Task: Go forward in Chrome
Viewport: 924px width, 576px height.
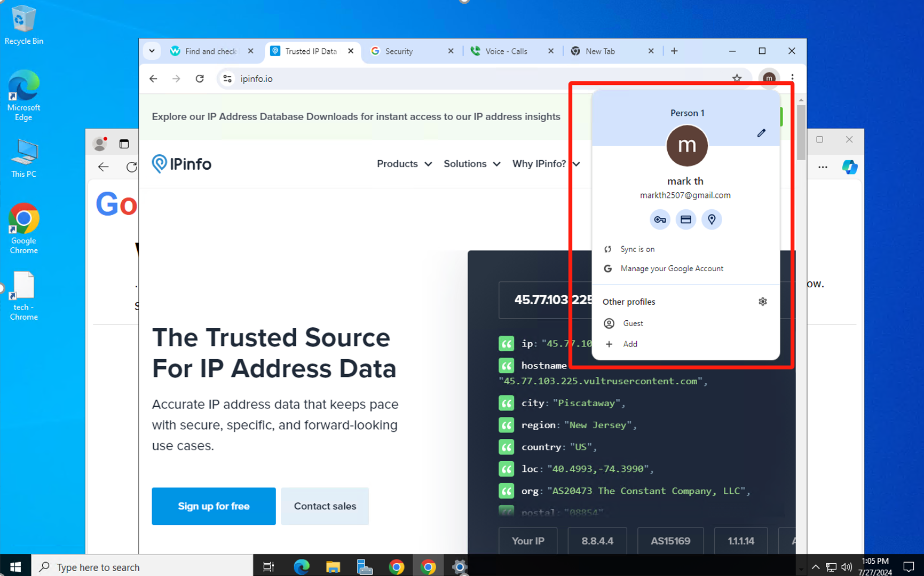Action: (177, 79)
